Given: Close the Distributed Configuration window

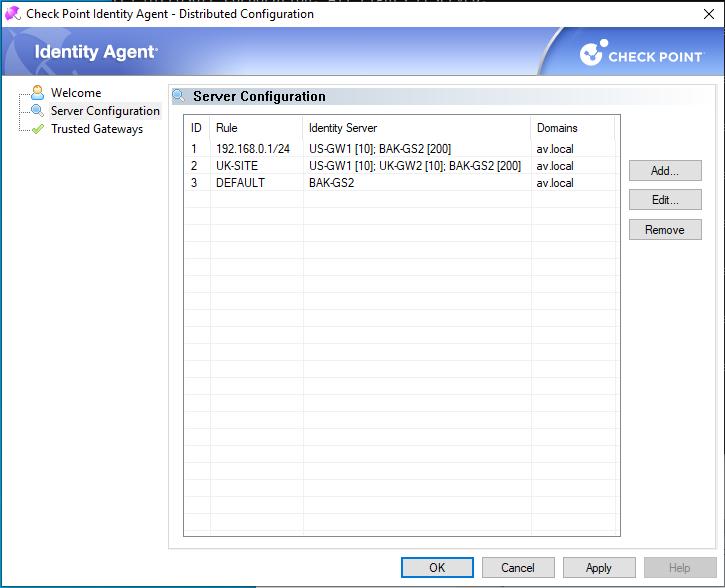Looking at the screenshot, I should point(708,14).
